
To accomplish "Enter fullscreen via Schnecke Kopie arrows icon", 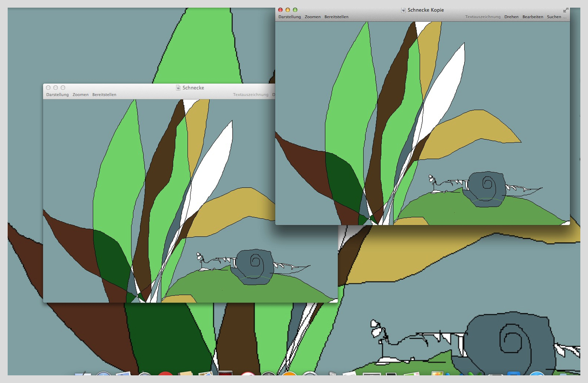I will coord(565,10).
